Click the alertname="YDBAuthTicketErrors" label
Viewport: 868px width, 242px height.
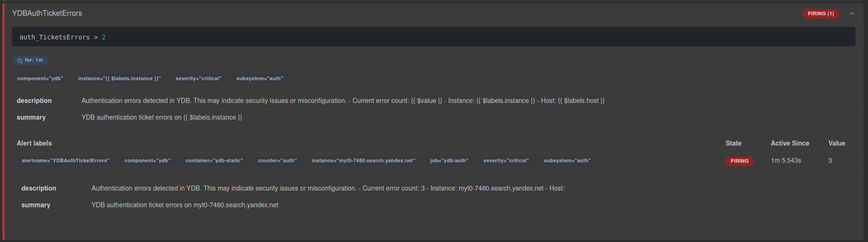point(65,161)
